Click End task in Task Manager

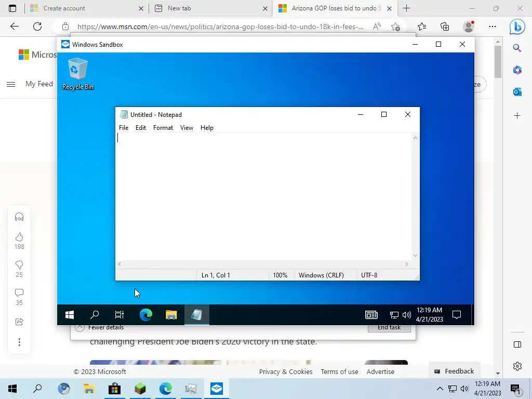389,327
